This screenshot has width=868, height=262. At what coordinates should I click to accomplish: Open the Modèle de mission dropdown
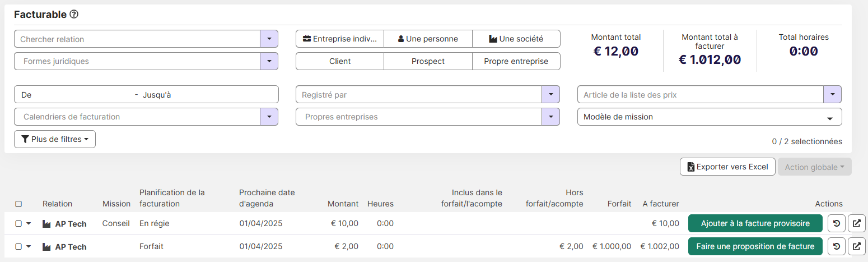(709, 117)
